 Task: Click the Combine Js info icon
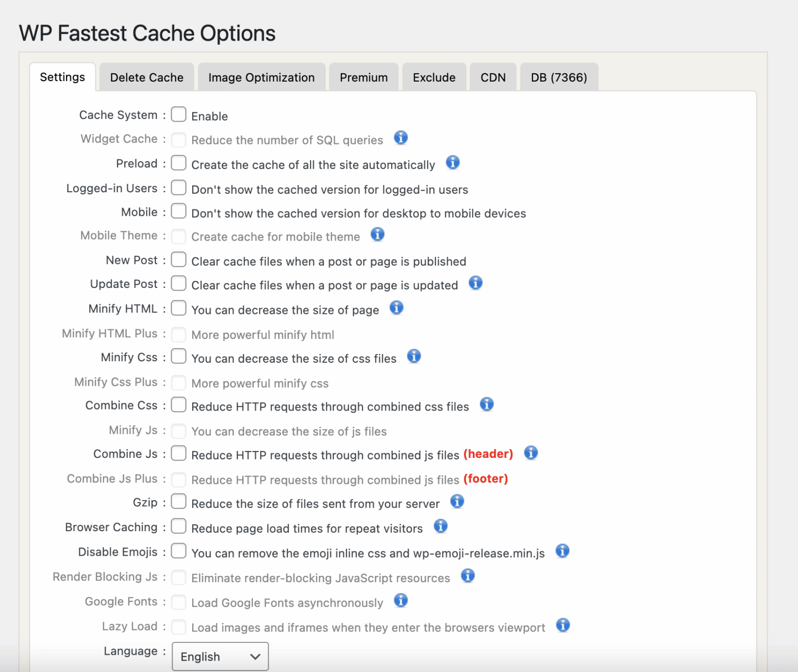point(531,453)
